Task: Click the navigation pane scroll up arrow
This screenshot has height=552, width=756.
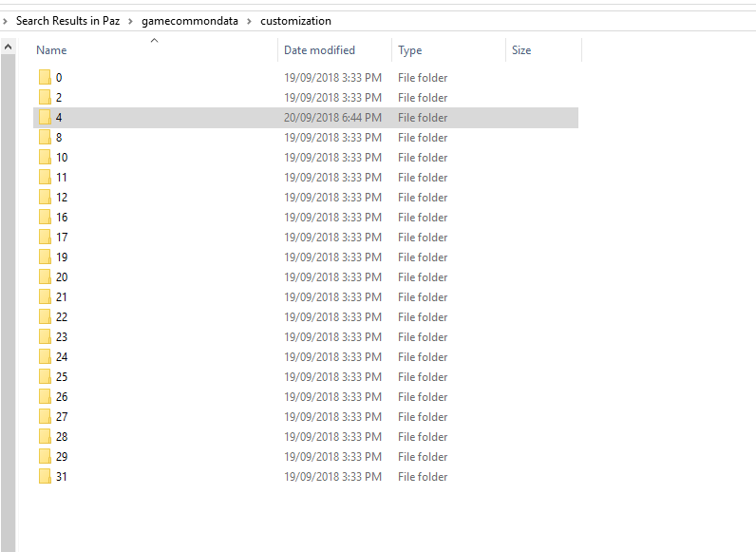Action: point(9,46)
